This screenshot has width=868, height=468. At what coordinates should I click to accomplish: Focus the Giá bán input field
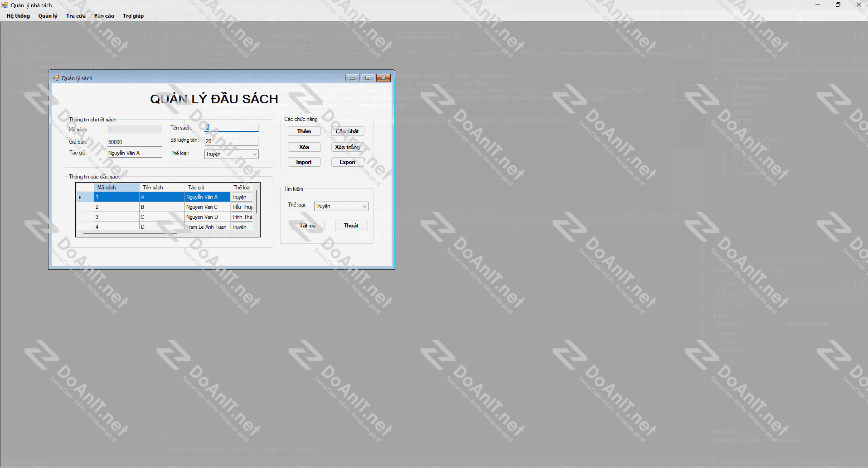[x=134, y=142]
